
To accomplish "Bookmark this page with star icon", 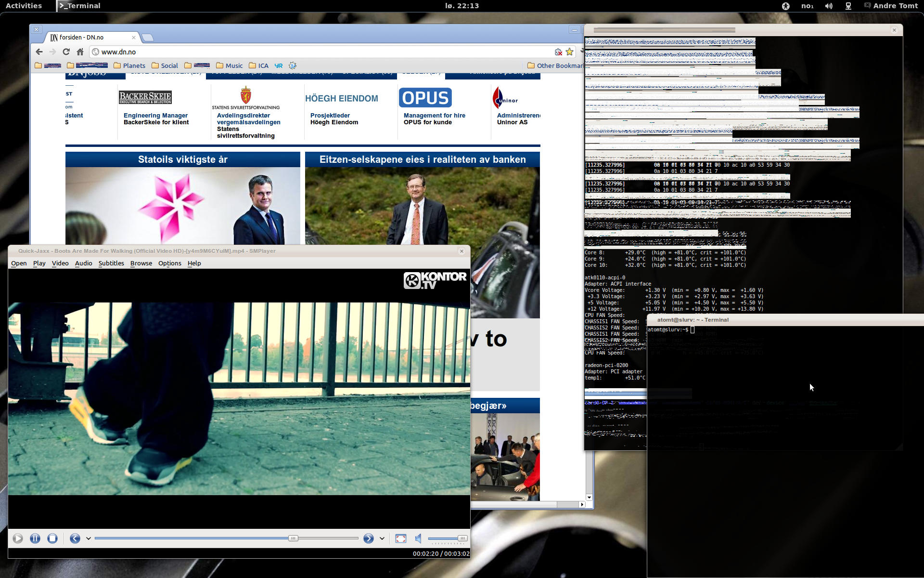I will [570, 52].
